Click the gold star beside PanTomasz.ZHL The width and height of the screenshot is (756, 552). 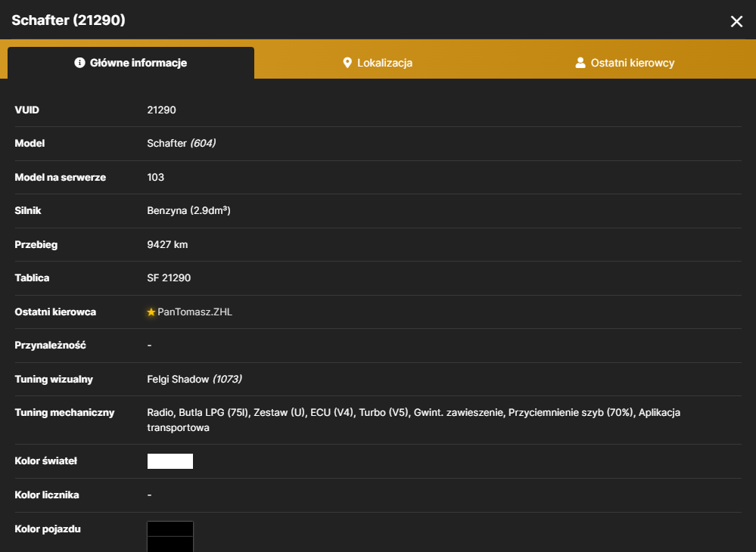(x=151, y=312)
